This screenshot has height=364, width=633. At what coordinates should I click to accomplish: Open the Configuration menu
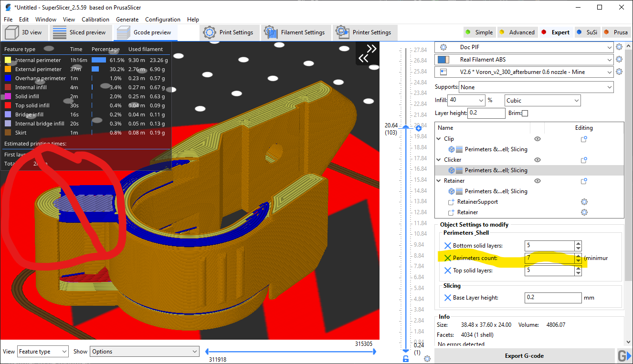point(163,20)
